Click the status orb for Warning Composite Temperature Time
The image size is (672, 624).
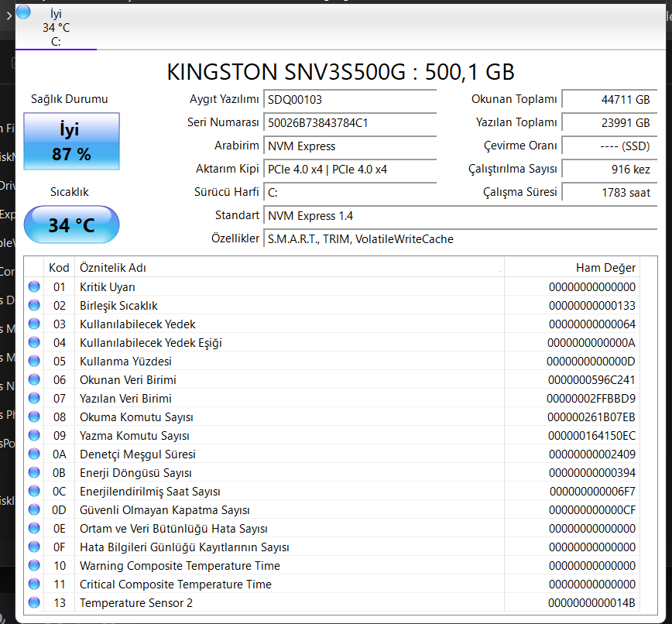[x=34, y=565]
